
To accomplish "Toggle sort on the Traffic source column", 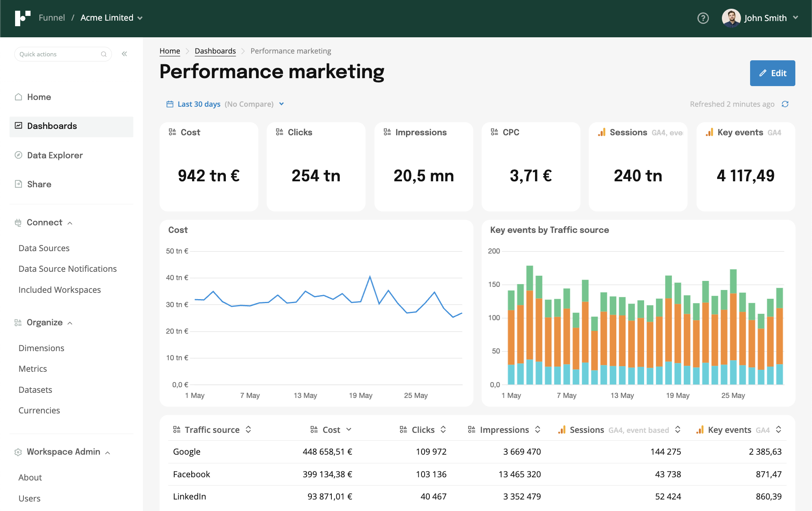I will point(248,430).
